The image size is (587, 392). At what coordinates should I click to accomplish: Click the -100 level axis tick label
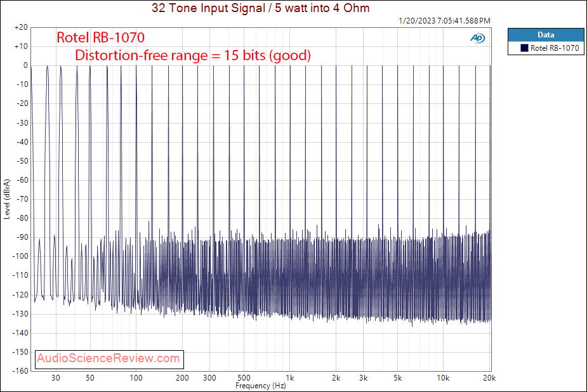click(20, 256)
